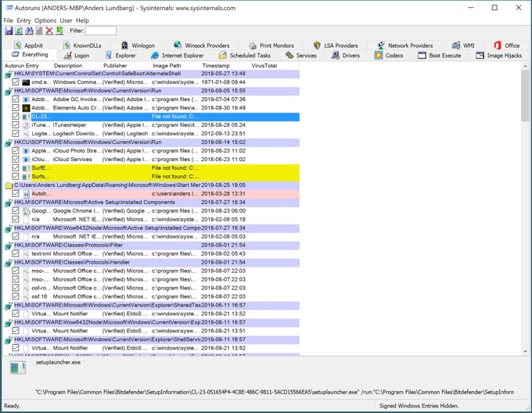Click the Refresh icon in the toolbar
The image size is (532, 413).
pyautogui.click(x=19, y=31)
